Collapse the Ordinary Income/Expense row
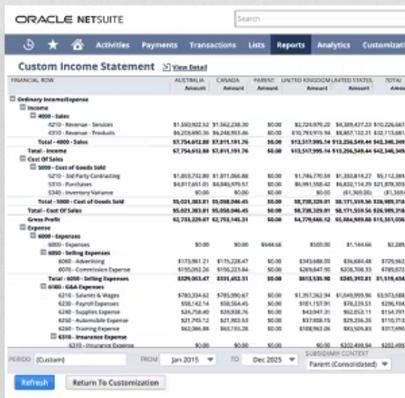The width and height of the screenshot is (405, 398). 12,99
